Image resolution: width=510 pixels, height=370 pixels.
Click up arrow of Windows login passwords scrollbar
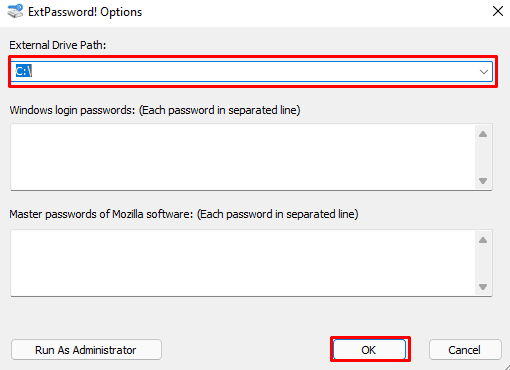coord(483,134)
